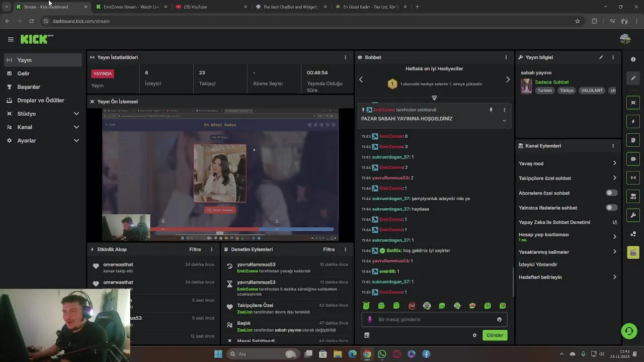Open the profile avatar menu
Viewport: 644px width, 362px height.
[x=625, y=39]
